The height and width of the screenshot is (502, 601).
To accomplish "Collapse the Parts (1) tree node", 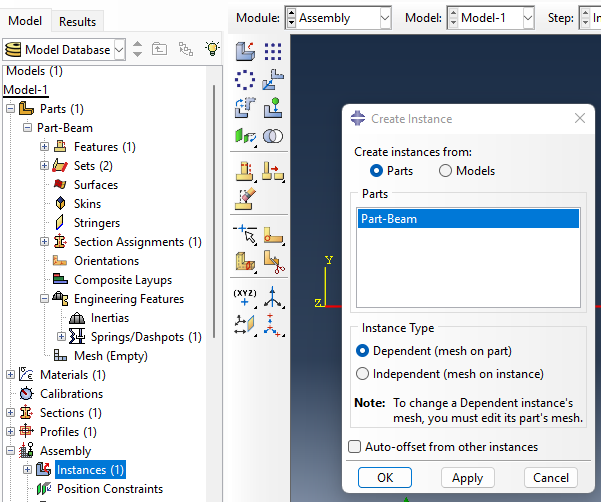I will click(x=10, y=109).
